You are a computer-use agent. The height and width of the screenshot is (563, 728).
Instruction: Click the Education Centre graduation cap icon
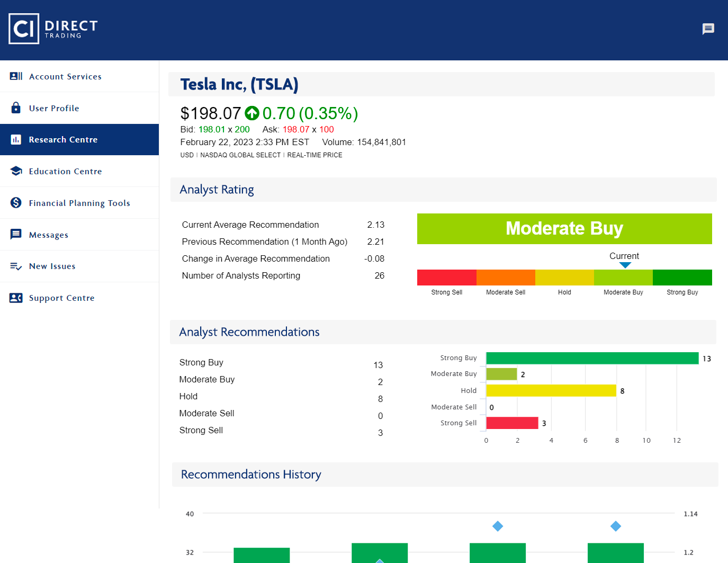pos(16,171)
